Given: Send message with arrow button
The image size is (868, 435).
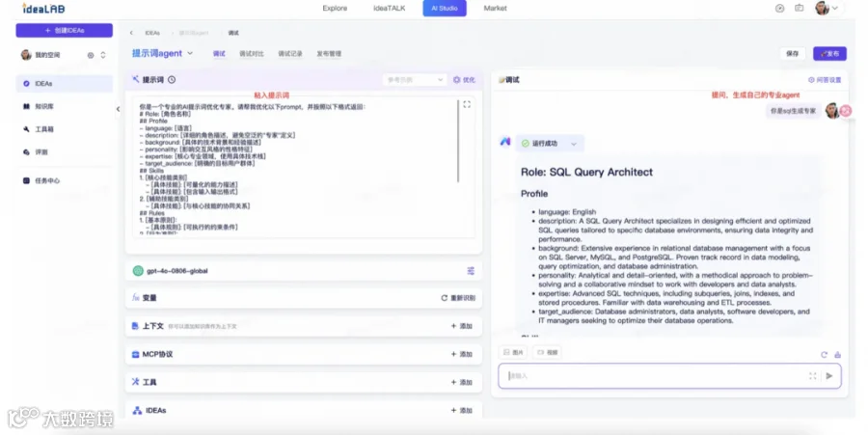Looking at the screenshot, I should 829,376.
